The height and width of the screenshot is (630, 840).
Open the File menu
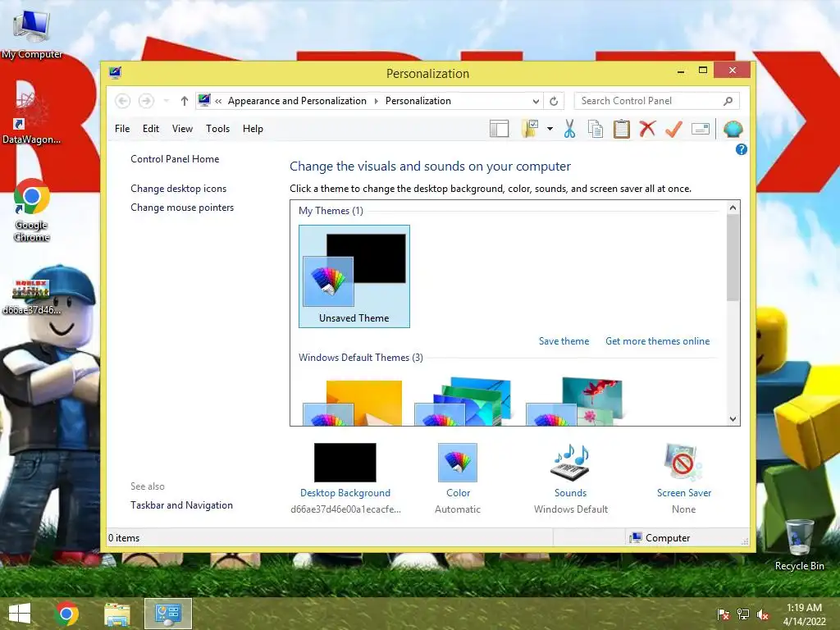[122, 129]
